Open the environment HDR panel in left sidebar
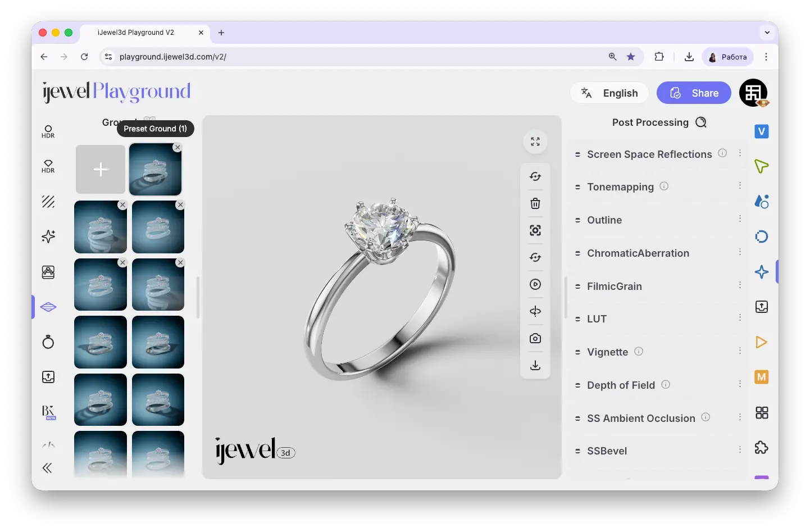Viewport: 810px width, 532px height. (48, 131)
